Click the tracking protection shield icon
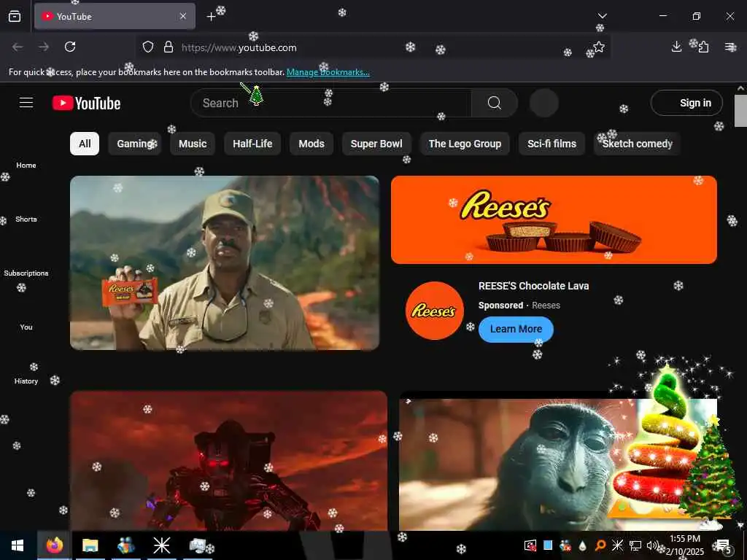 [148, 47]
